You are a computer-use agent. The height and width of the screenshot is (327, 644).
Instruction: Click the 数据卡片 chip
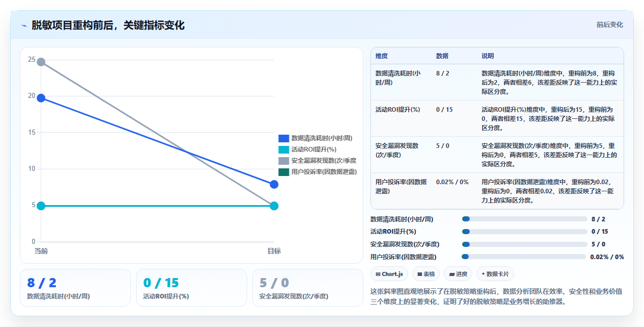pos(495,274)
